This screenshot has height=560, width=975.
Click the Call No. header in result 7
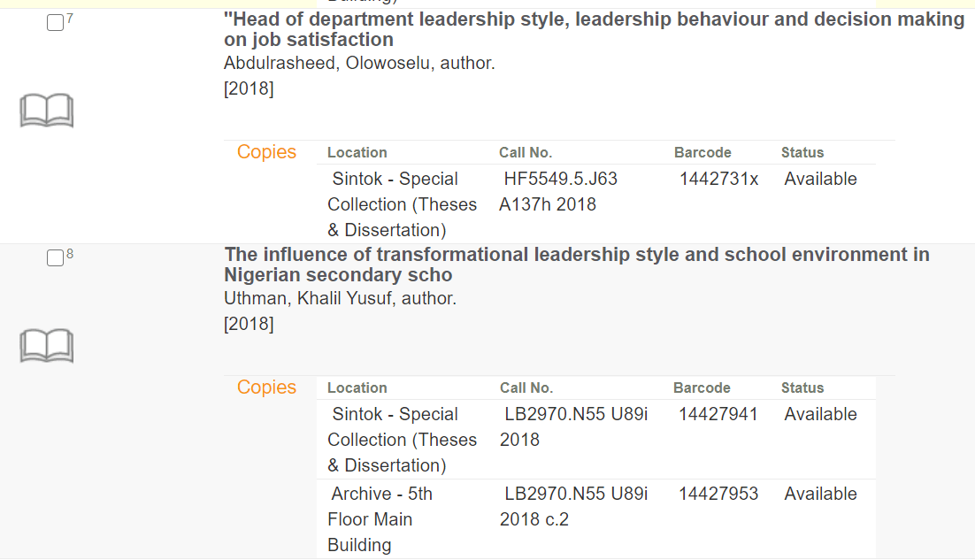pyautogui.click(x=526, y=153)
